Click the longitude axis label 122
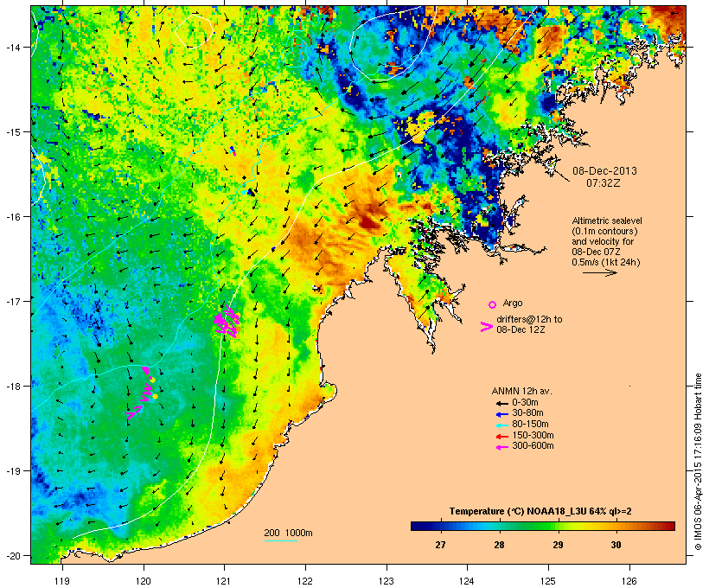709x588 pixels. pos(305,581)
